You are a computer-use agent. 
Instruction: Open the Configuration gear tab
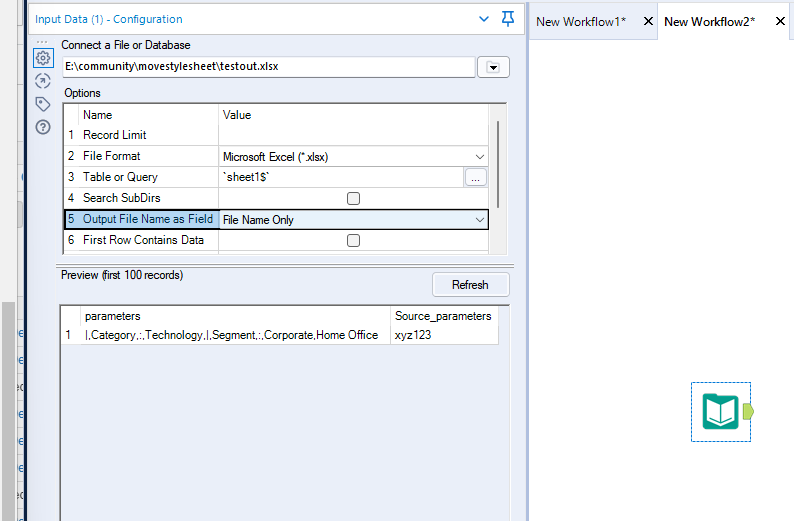42,58
